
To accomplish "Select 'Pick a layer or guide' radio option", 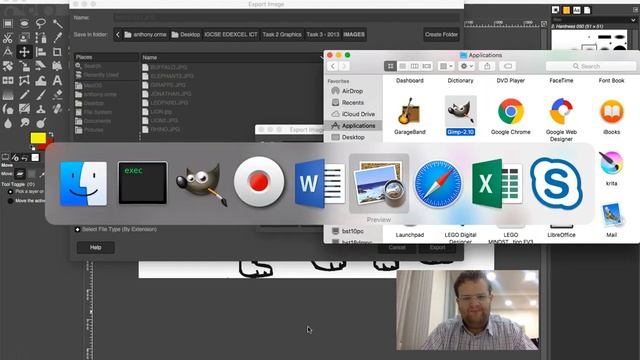I will pyautogui.click(x=11, y=191).
